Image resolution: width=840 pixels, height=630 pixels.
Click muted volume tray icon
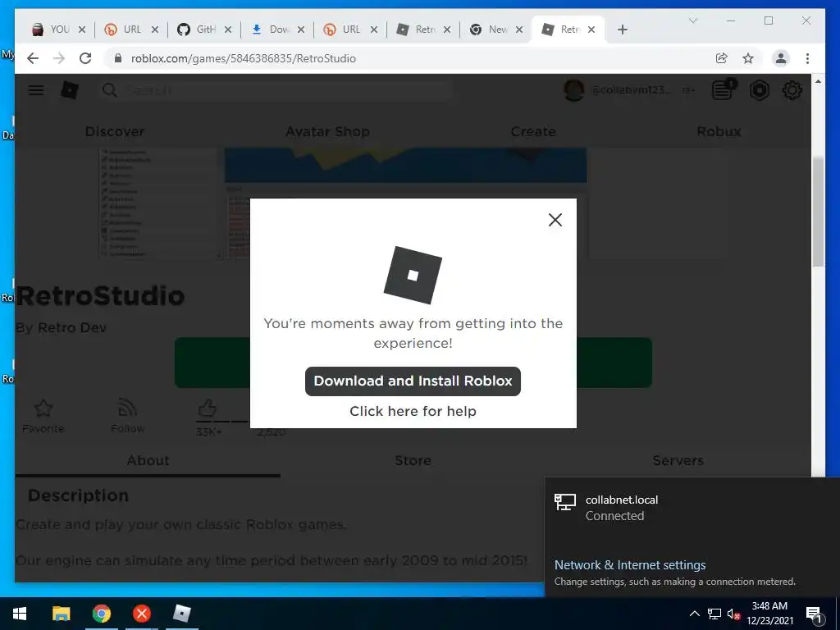pos(733,614)
